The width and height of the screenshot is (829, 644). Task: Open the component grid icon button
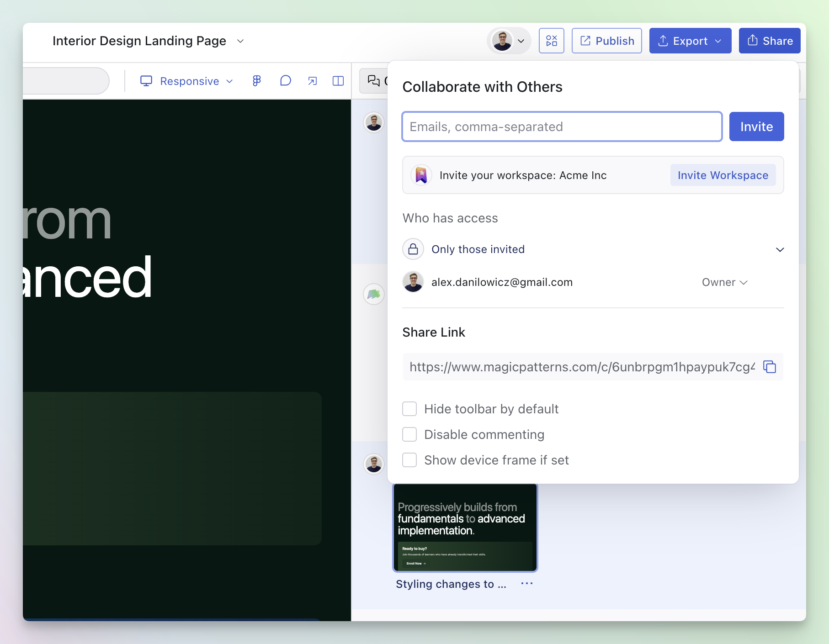click(x=551, y=41)
